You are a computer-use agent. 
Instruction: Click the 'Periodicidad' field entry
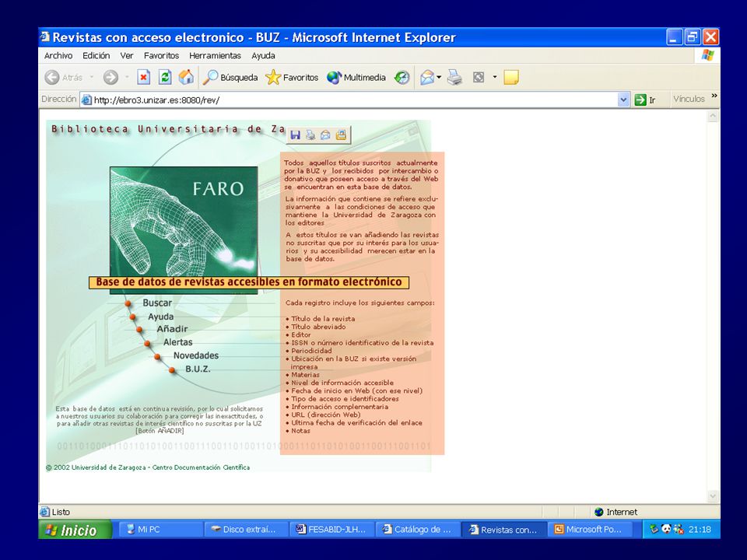(311, 351)
